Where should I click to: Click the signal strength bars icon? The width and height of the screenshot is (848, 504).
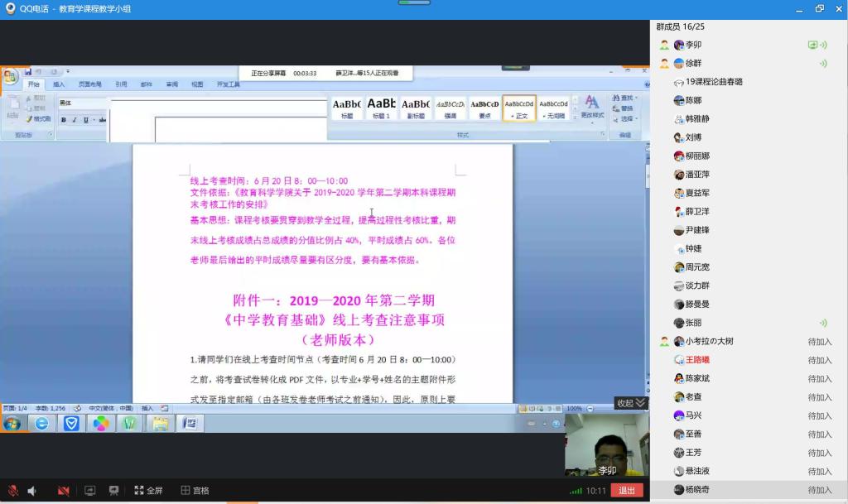coord(576,491)
